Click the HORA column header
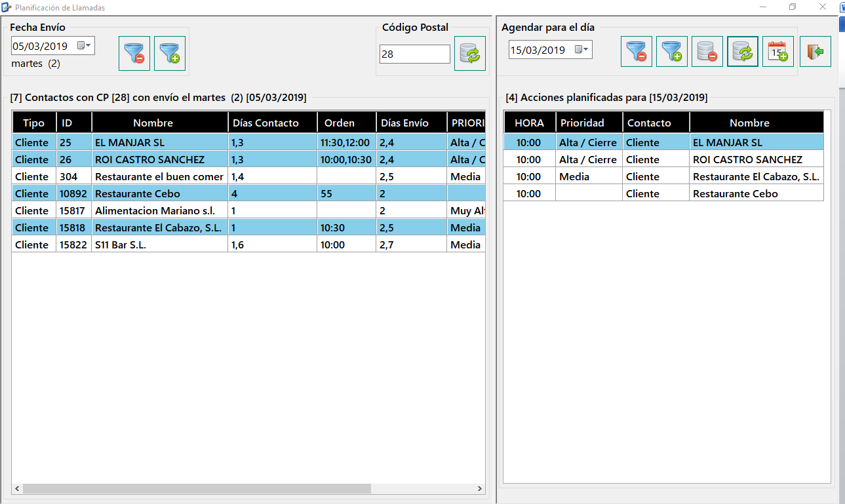 [x=530, y=123]
